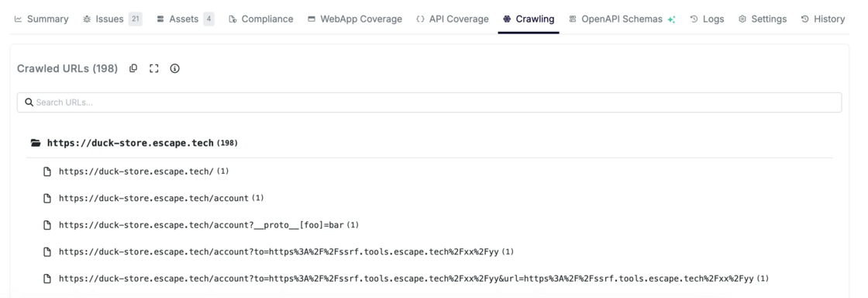Image resolution: width=868 pixels, height=298 pixels.
Task: Click the Summary chart icon
Action: click(19, 19)
